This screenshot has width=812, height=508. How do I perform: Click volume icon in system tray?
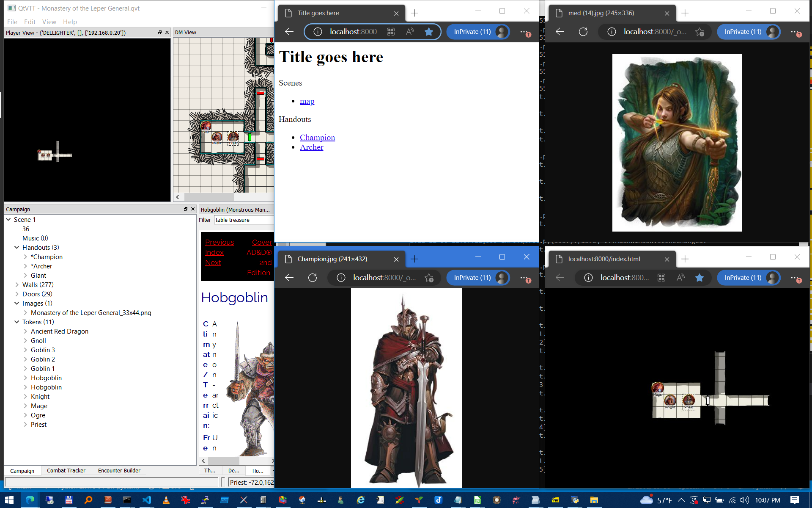745,500
